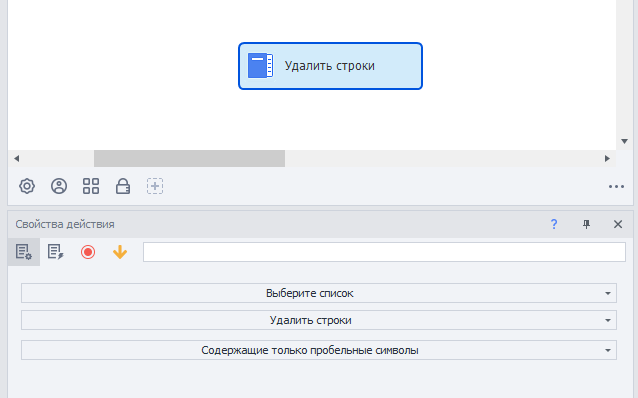Open the 'Выберите список' dropdown
The image size is (638, 398).
pyautogui.click(x=319, y=293)
